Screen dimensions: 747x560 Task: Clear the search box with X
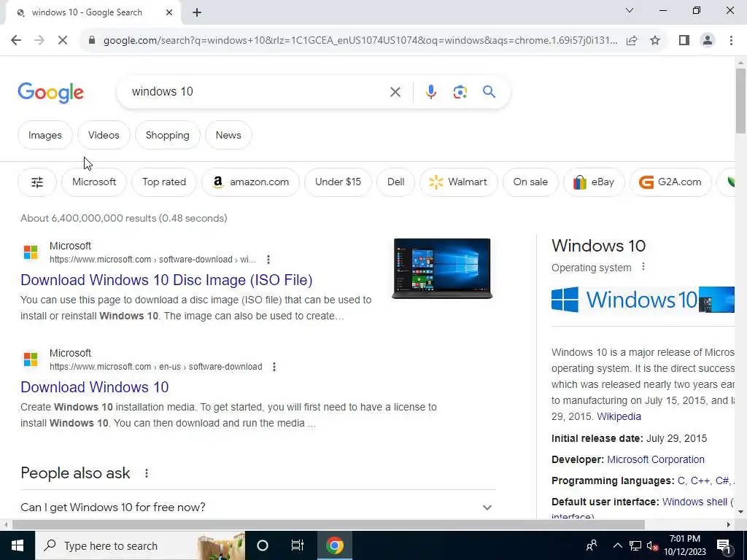click(x=395, y=92)
